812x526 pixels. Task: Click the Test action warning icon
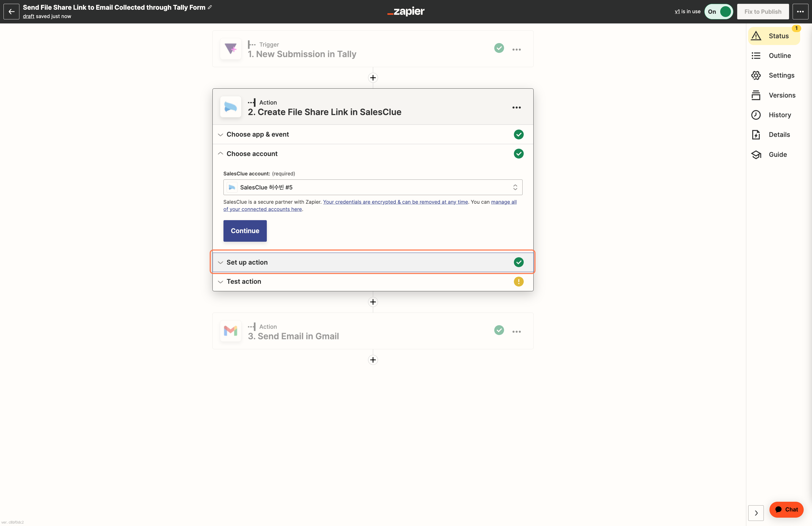pos(519,282)
